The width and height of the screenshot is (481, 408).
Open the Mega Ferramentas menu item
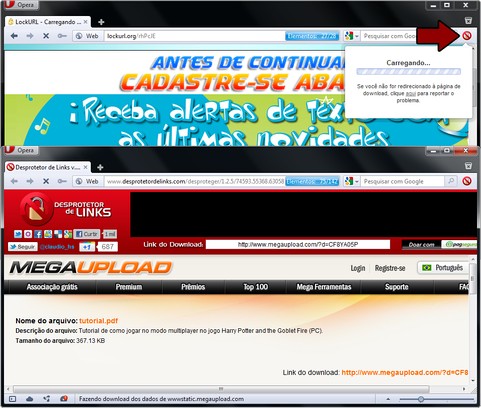pyautogui.click(x=324, y=287)
